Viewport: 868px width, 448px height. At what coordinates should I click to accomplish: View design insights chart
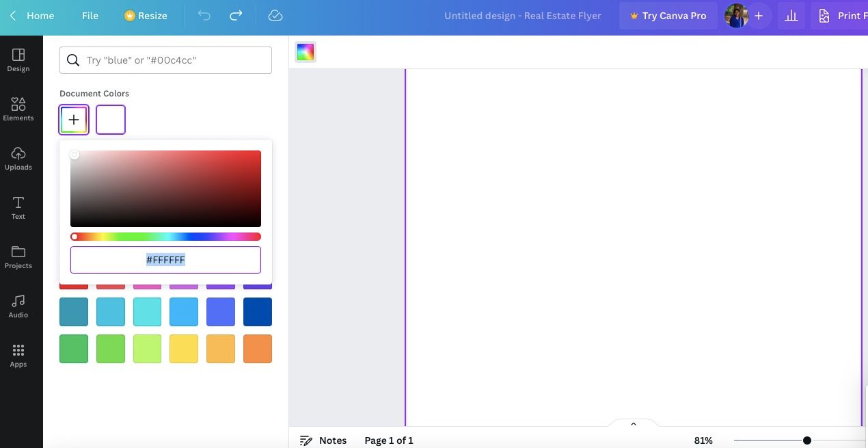point(791,15)
